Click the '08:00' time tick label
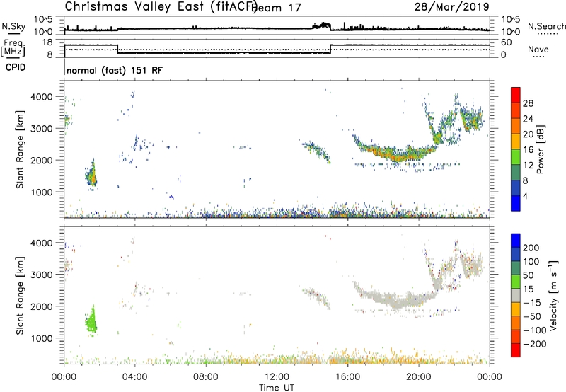The width and height of the screenshot is (566, 392). 206,377
